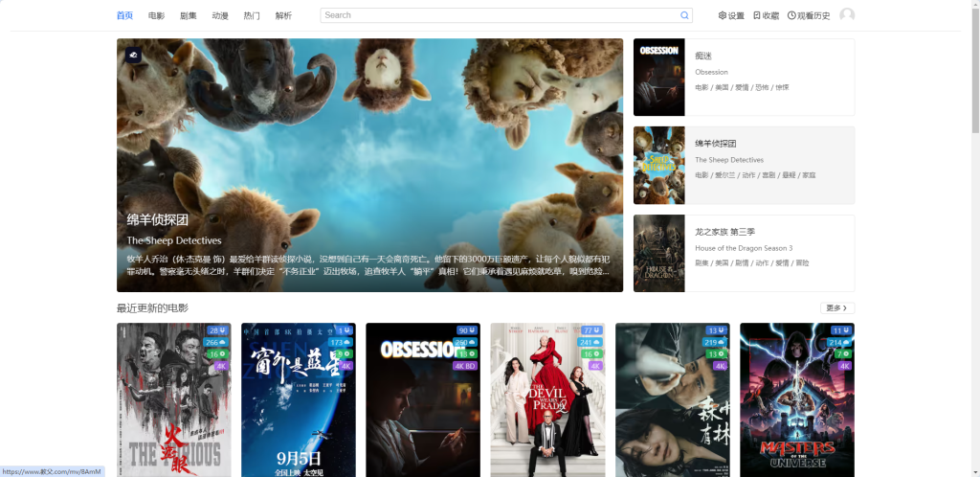The height and width of the screenshot is (477, 980).
Task: Click green play badge 16 on The Furious poster
Action: pyautogui.click(x=217, y=353)
